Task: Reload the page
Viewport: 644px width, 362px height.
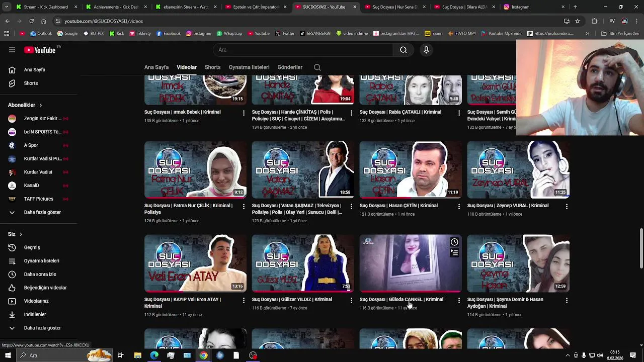Action: [x=31, y=21]
